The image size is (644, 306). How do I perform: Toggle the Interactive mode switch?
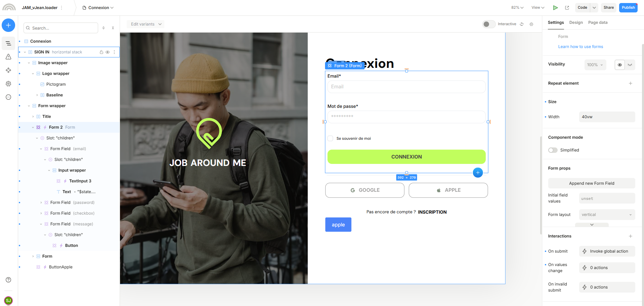point(489,24)
